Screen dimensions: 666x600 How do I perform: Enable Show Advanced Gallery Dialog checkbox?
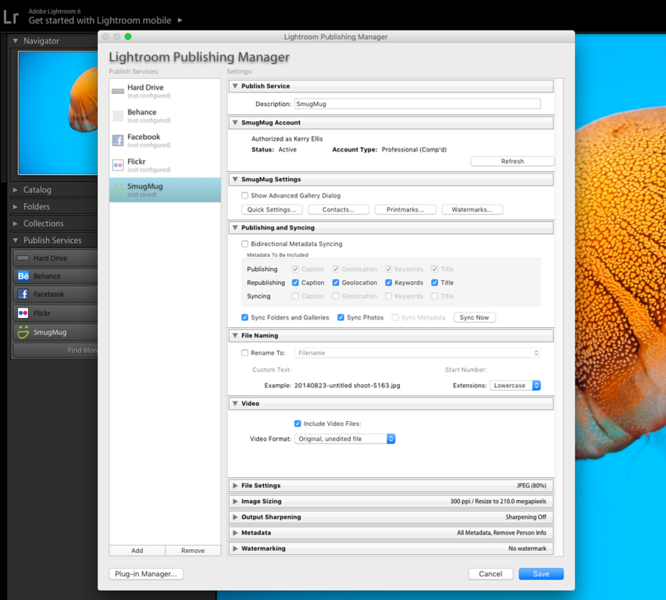pos(245,196)
